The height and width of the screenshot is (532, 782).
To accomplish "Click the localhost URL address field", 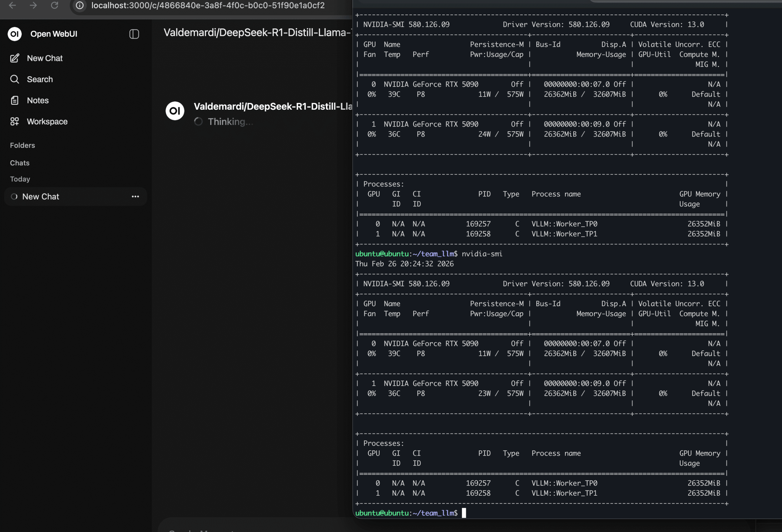I will pyautogui.click(x=208, y=6).
